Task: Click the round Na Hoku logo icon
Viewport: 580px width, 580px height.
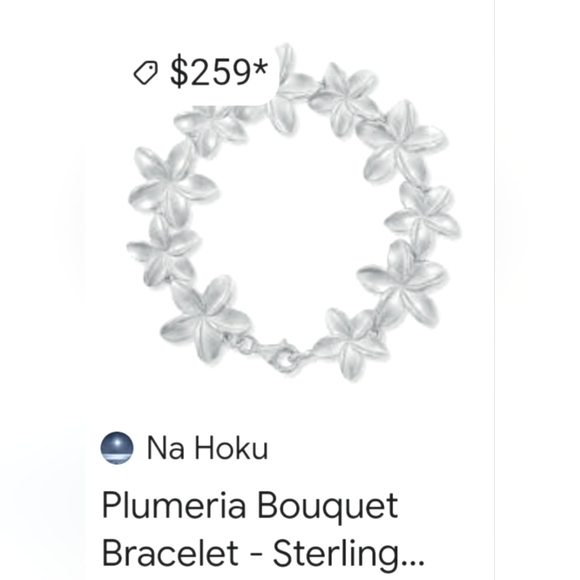Action: 117,448
